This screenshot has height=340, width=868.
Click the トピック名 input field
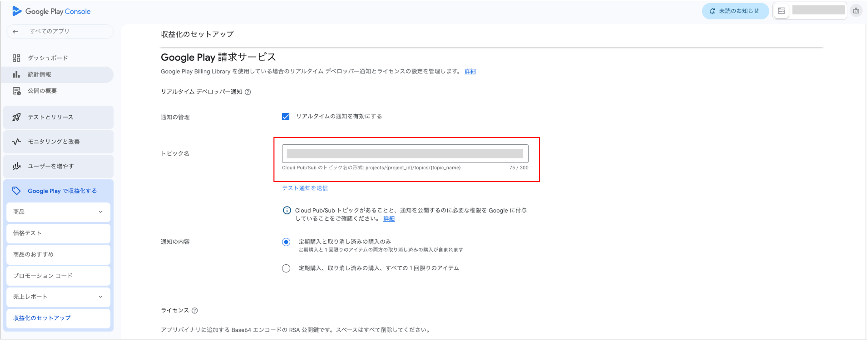[x=405, y=154]
